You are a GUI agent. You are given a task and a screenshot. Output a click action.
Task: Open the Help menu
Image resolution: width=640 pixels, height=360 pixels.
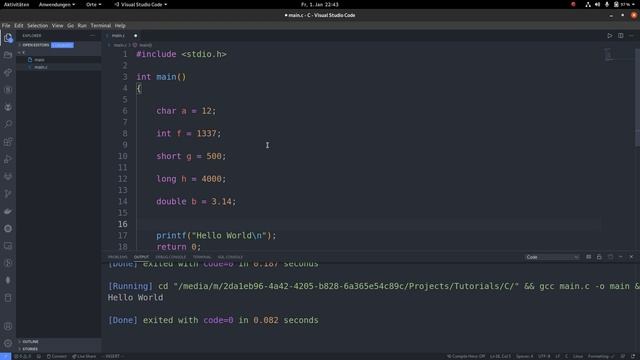tap(120, 25)
